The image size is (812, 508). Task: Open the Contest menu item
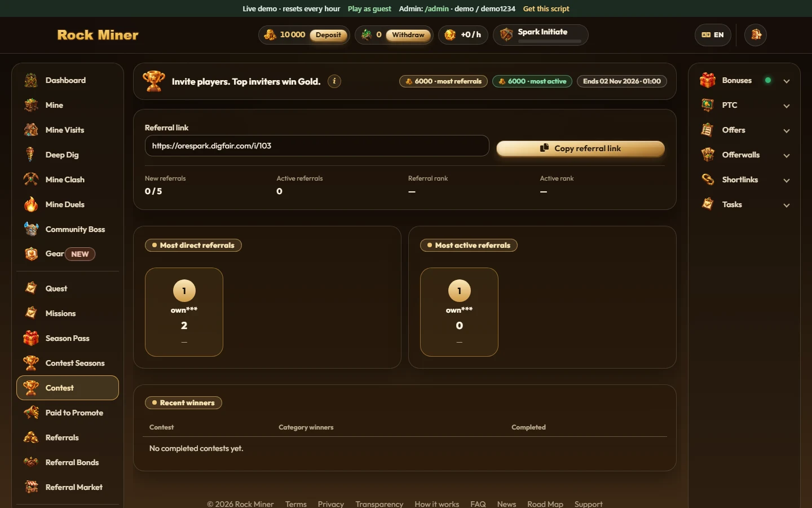point(68,388)
